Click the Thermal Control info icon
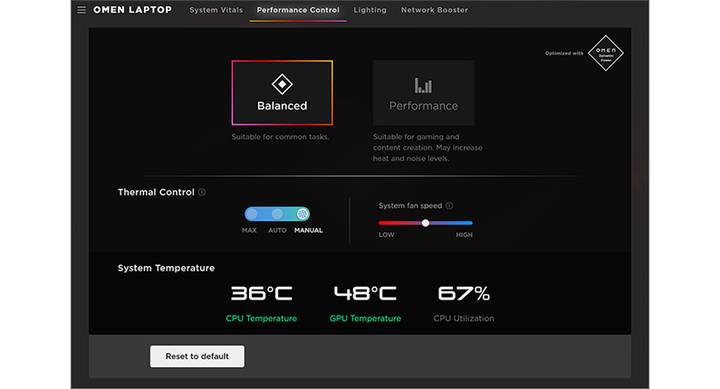Image resolution: width=720 pixels, height=389 pixels. pyautogui.click(x=202, y=192)
